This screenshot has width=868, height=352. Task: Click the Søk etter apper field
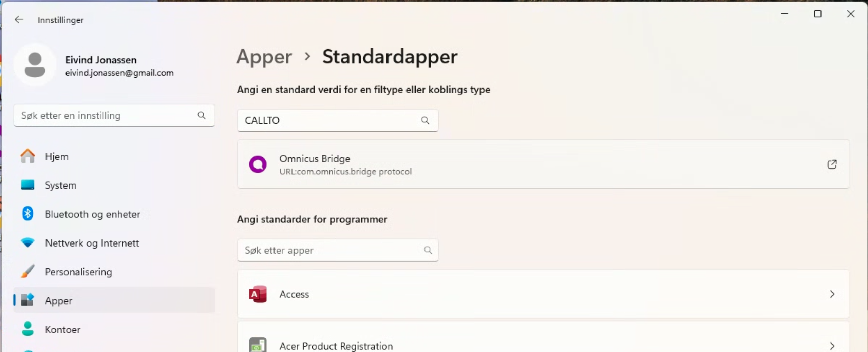coord(329,250)
